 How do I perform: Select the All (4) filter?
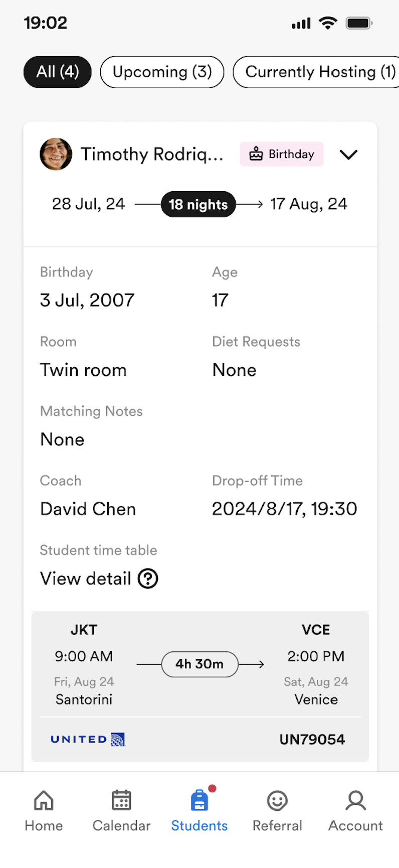58,72
